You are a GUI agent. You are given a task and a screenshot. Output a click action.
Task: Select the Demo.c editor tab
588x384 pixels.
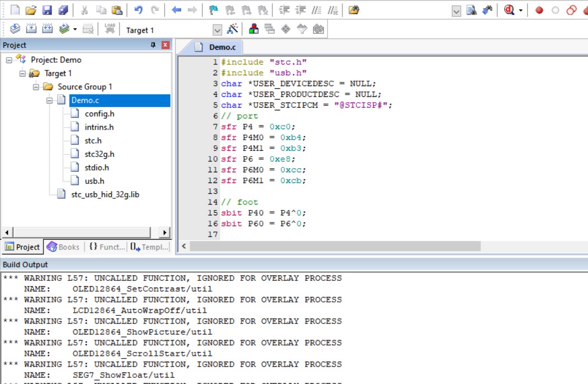pyautogui.click(x=218, y=47)
